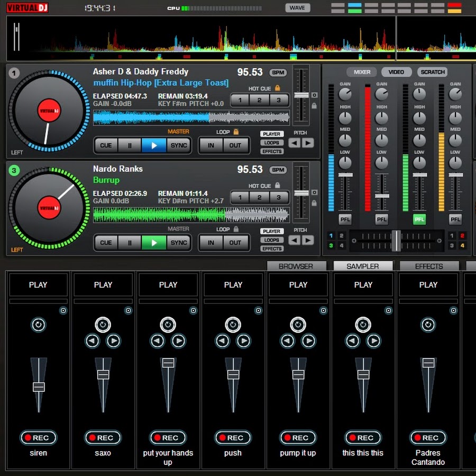Open the VIDEO tab in the mixer
The image size is (476, 476).
(x=396, y=72)
